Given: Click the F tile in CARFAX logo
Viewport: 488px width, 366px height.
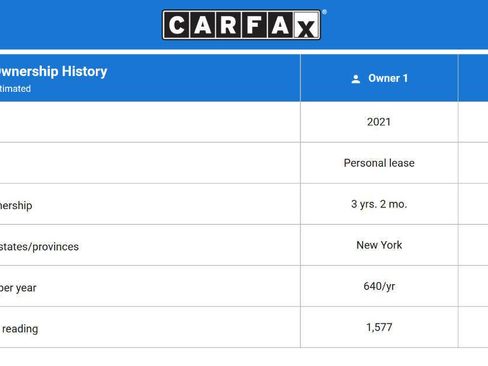Looking at the screenshot, I should [x=254, y=25].
